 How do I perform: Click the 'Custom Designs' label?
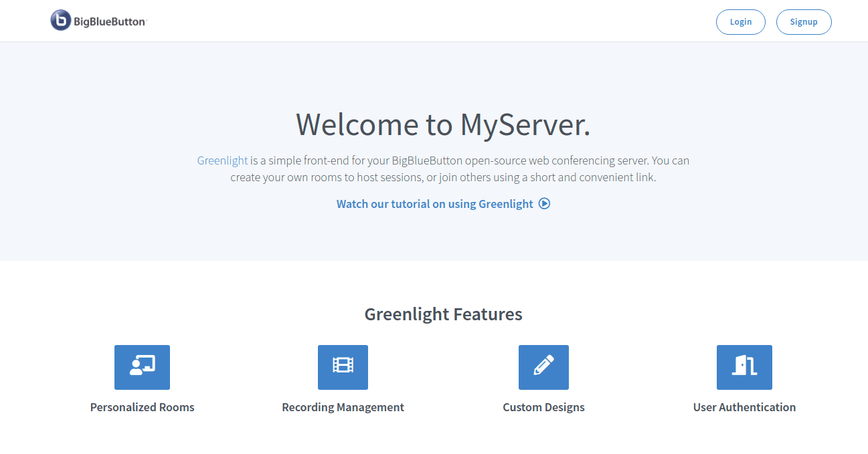click(543, 407)
